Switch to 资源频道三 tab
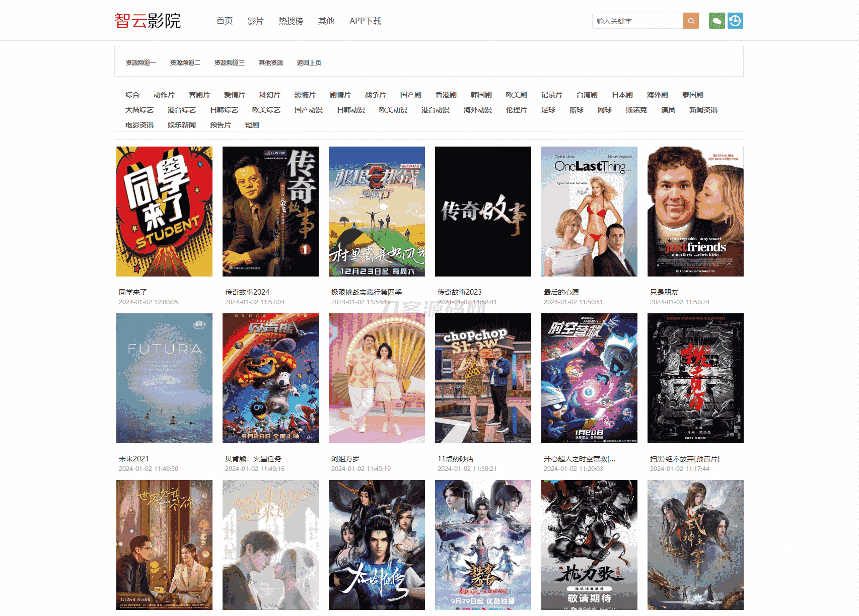Screen dimensions: 859x616 [x=230, y=62]
